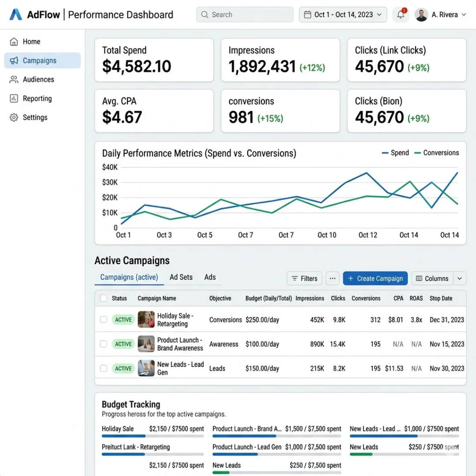This screenshot has width=476, height=476.
Task: Click the calendar icon in date picker
Action: point(307,15)
